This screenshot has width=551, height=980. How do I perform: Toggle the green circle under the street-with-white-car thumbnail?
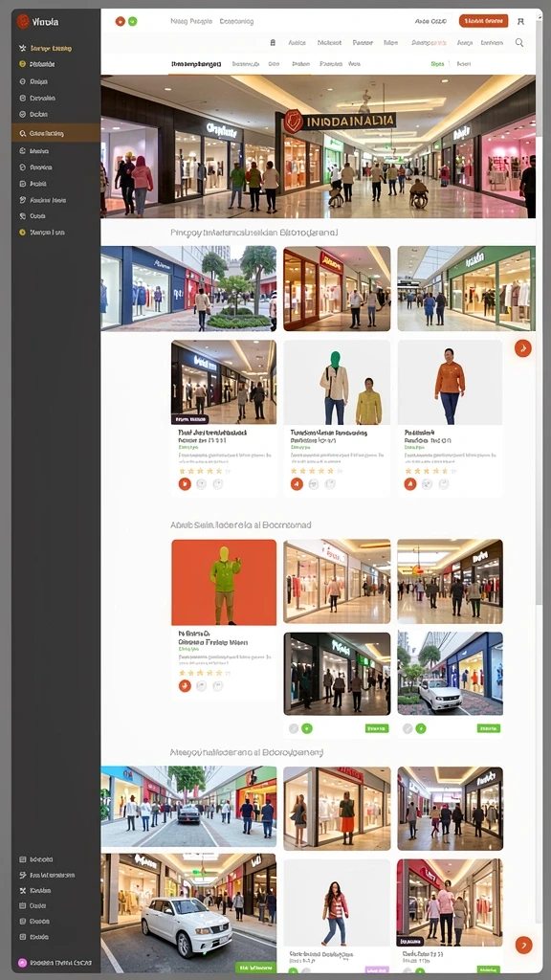(421, 728)
